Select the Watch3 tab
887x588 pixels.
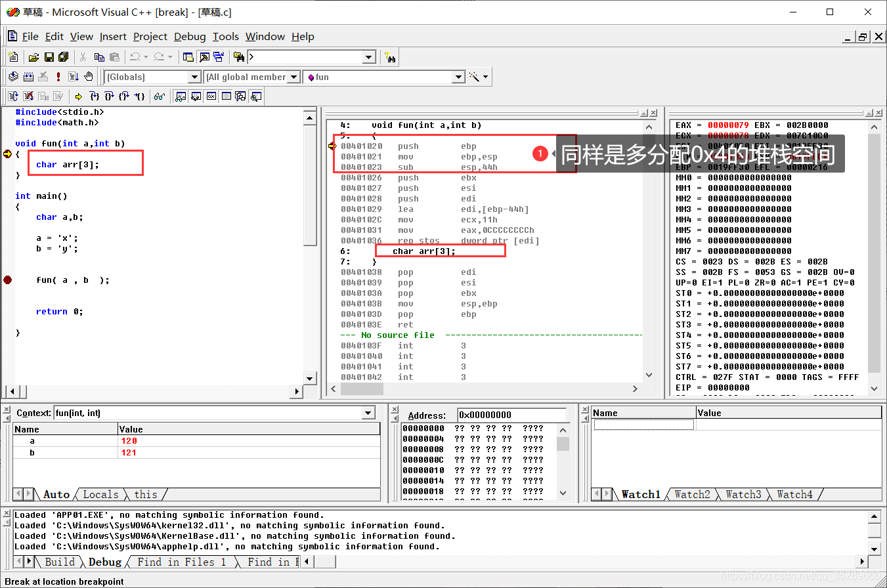(743, 494)
